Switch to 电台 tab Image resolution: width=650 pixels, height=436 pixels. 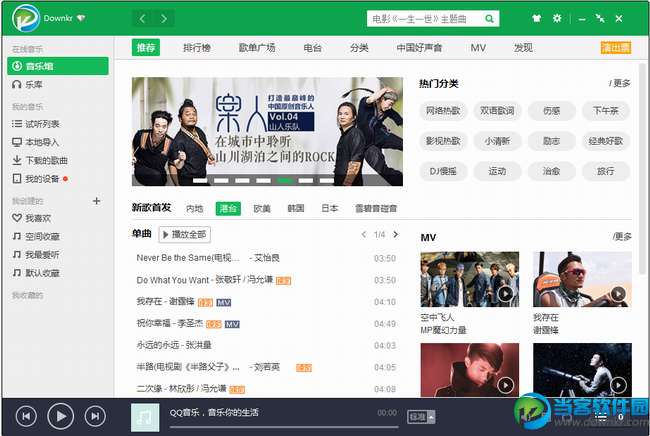[313, 48]
